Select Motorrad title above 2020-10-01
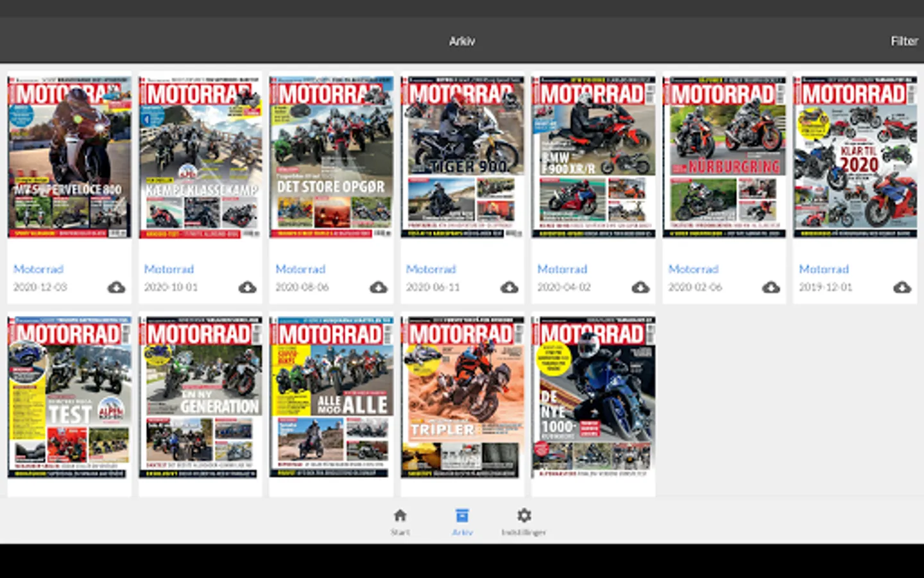The width and height of the screenshot is (924, 578). 169,269
